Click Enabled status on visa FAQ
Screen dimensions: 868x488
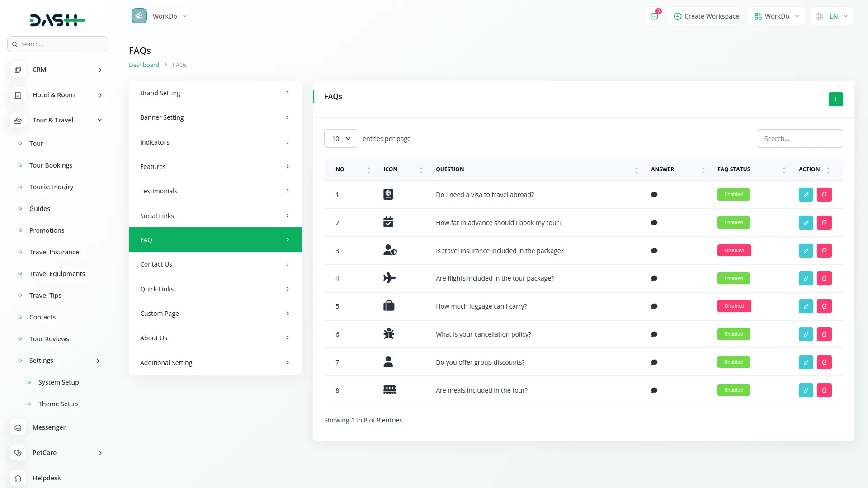(x=733, y=195)
